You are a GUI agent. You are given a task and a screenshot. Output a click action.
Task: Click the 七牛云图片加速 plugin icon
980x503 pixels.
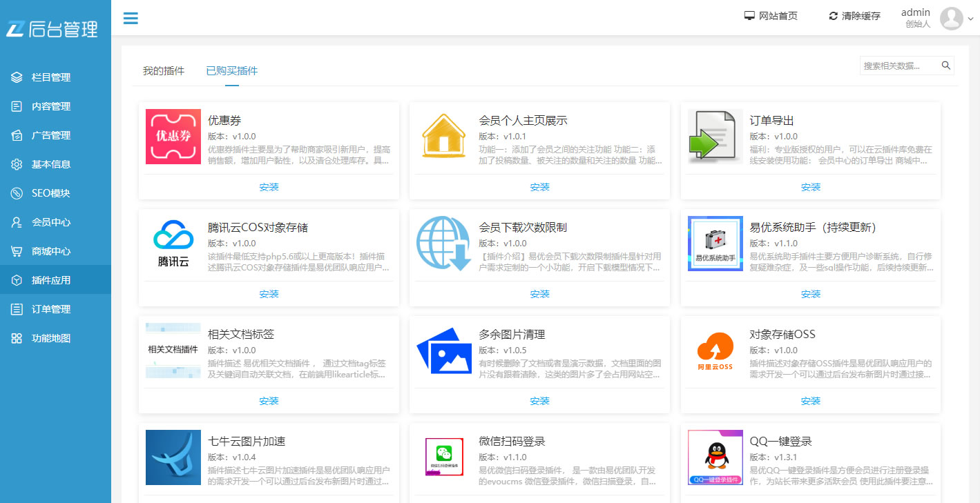pyautogui.click(x=173, y=457)
